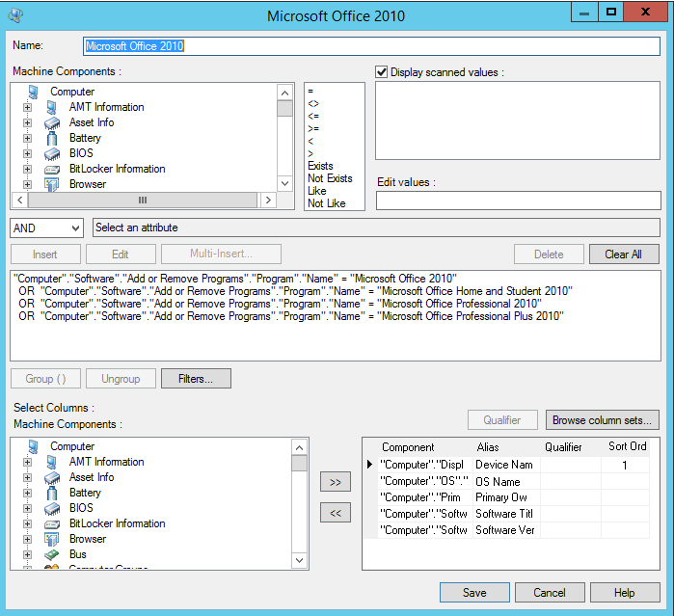Click AMT Information icon in bottom tree
The image size is (674, 616).
52,462
